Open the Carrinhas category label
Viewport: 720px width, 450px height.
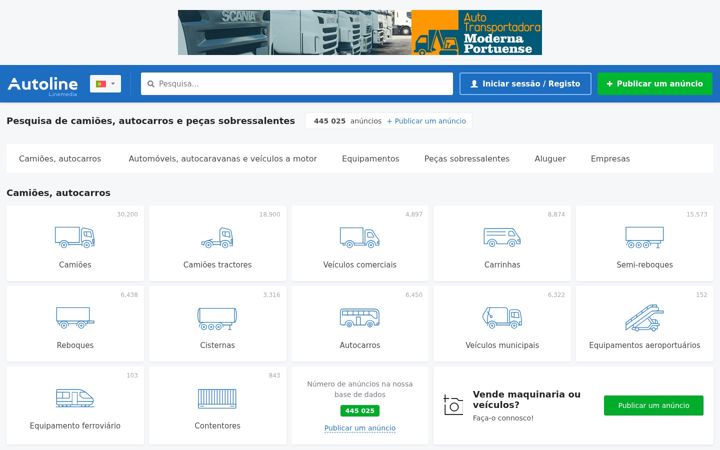coord(502,265)
